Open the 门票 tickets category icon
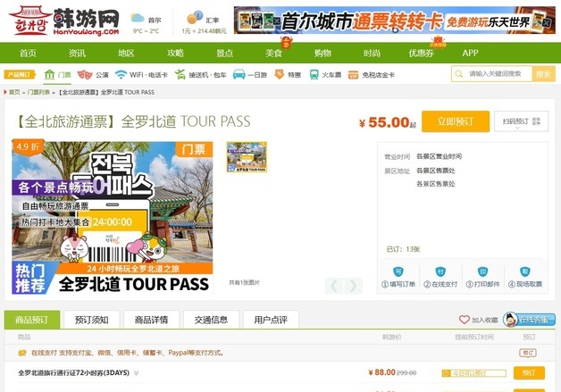The height and width of the screenshot is (392, 561). tap(58, 74)
